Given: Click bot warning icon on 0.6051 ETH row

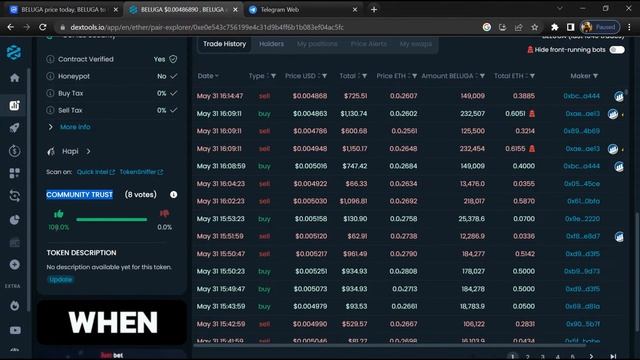Looking at the screenshot, I should pos(532,113).
